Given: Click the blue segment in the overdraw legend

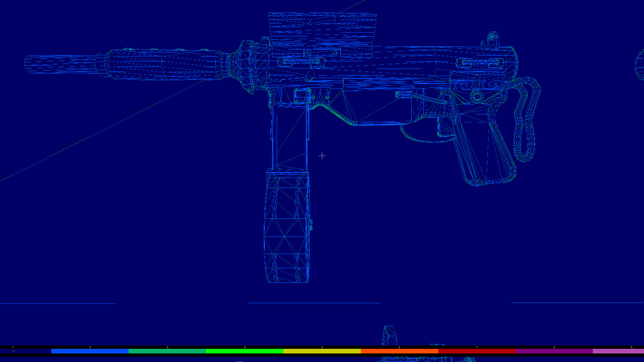Looking at the screenshot, I should click(x=90, y=351).
